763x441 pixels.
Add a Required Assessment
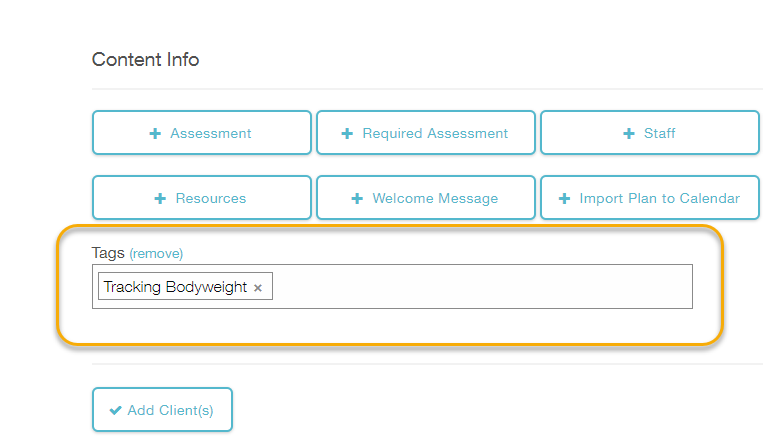(426, 133)
